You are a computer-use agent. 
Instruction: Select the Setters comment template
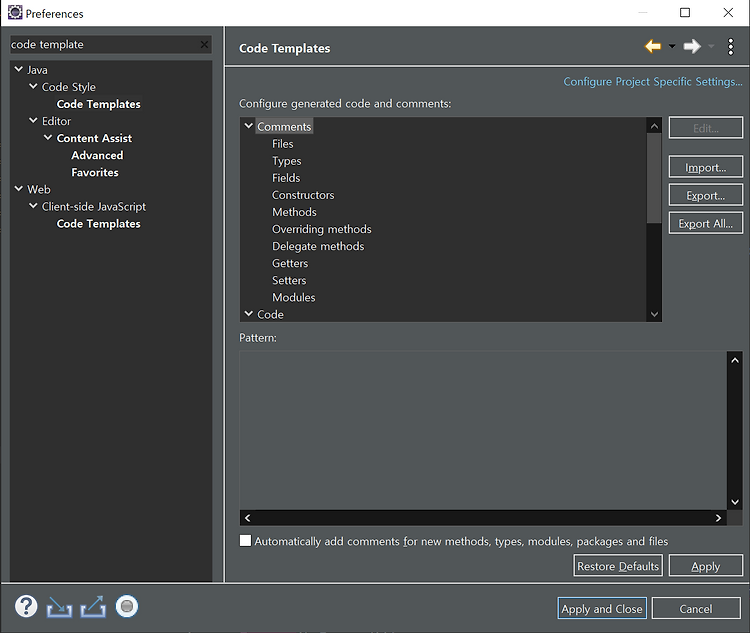pos(289,280)
